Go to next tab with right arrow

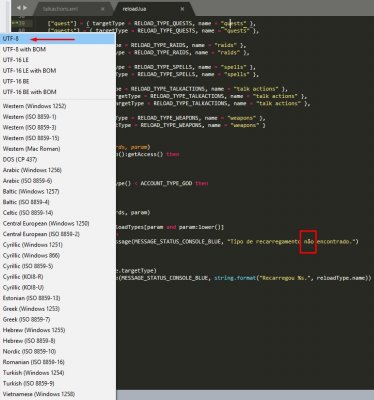click(x=25, y=7)
